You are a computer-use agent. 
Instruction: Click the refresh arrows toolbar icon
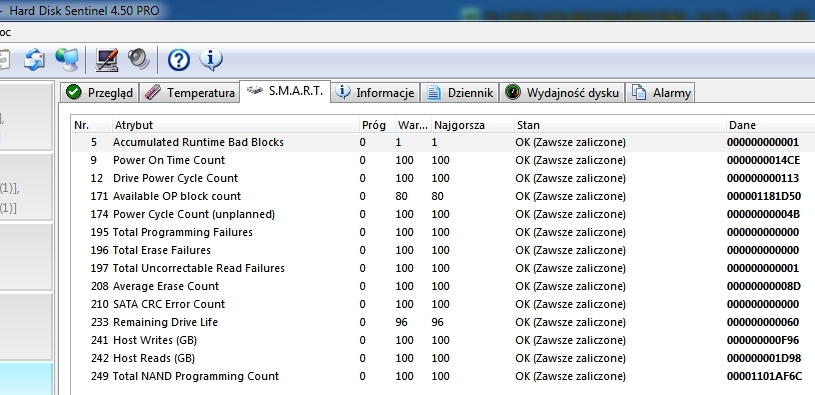click(x=34, y=60)
